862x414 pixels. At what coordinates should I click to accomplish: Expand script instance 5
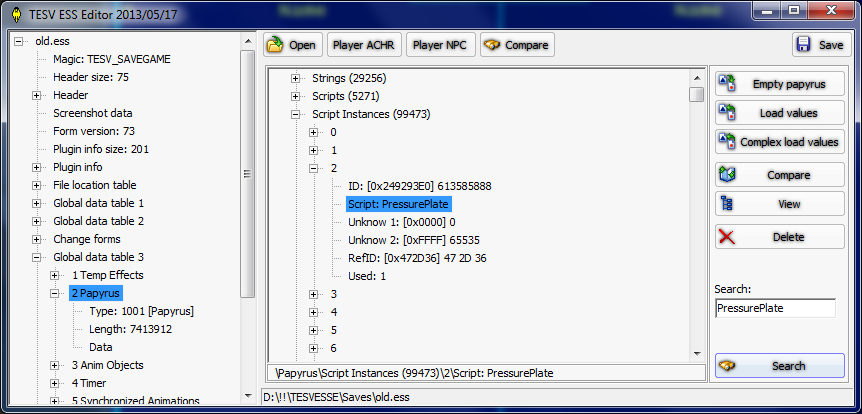tap(313, 330)
